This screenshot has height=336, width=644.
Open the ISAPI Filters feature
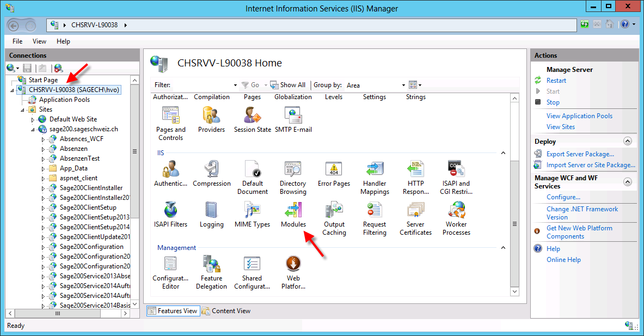pos(170,215)
